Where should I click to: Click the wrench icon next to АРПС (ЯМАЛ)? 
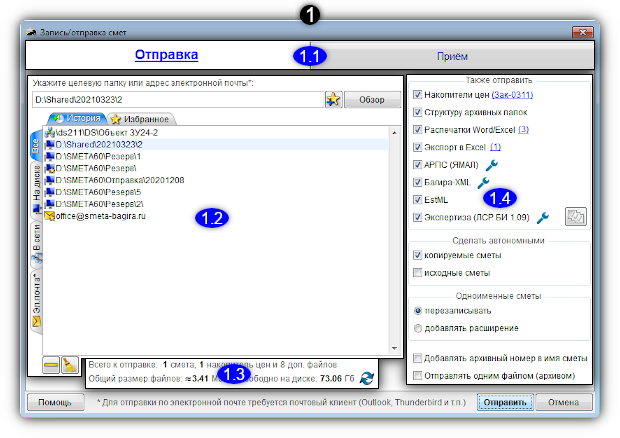click(491, 164)
